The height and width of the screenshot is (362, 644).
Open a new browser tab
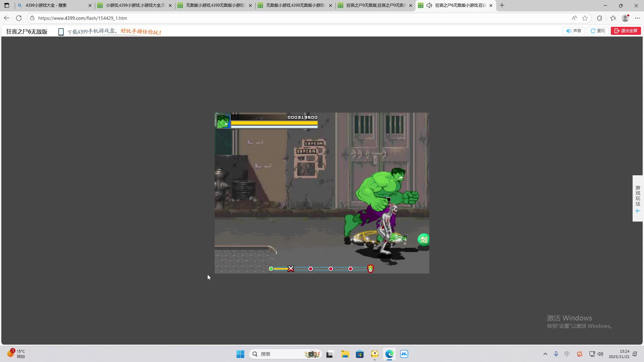[x=502, y=5]
